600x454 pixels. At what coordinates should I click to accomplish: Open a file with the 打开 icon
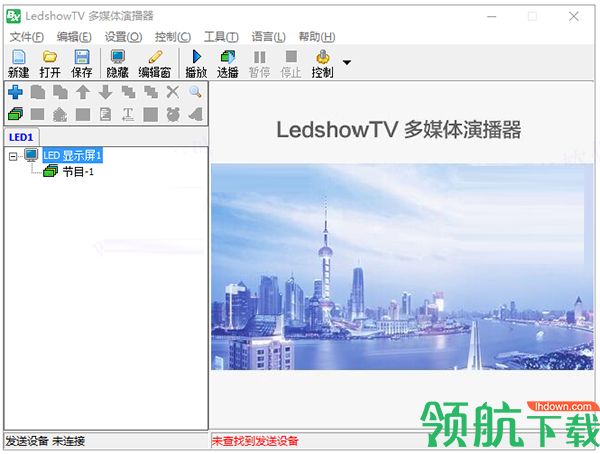50,64
